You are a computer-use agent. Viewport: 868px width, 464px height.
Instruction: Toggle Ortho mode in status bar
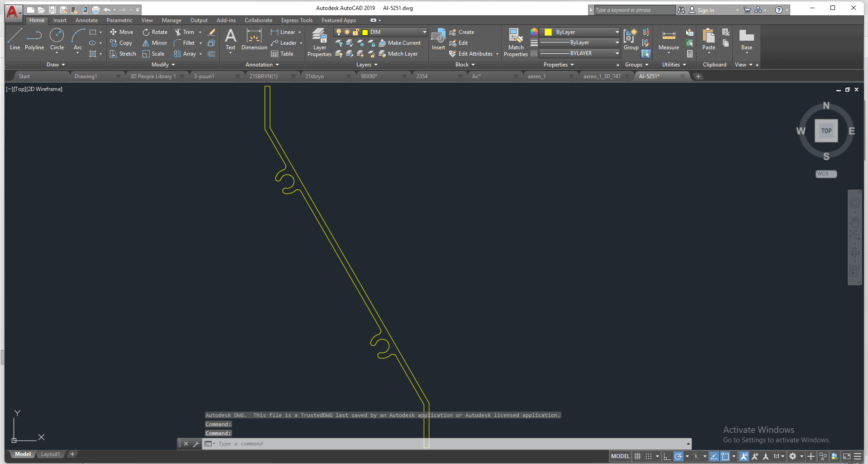click(667, 456)
